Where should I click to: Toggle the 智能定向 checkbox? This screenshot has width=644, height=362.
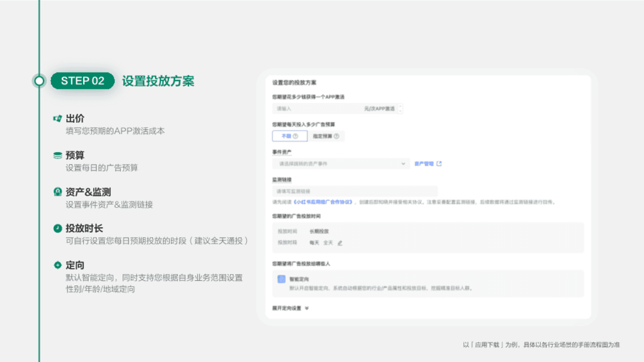pos(281,279)
